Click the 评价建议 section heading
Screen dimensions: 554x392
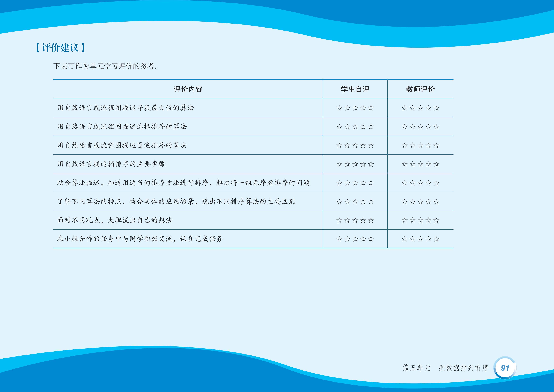tap(60, 48)
